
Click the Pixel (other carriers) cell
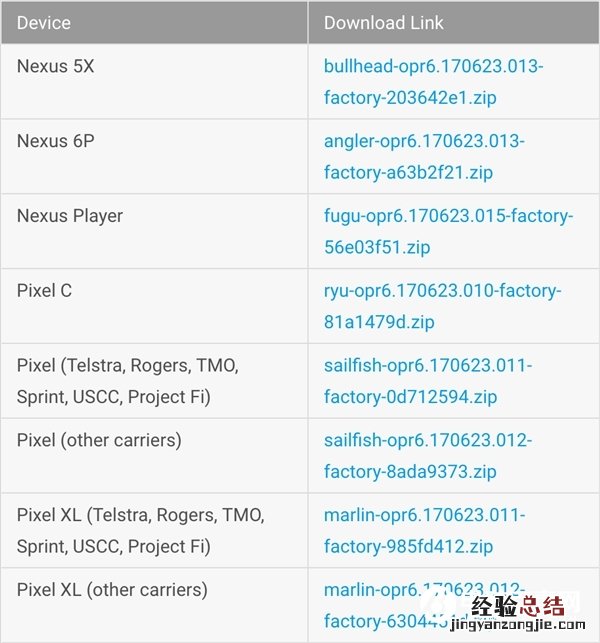pyautogui.click(x=99, y=440)
